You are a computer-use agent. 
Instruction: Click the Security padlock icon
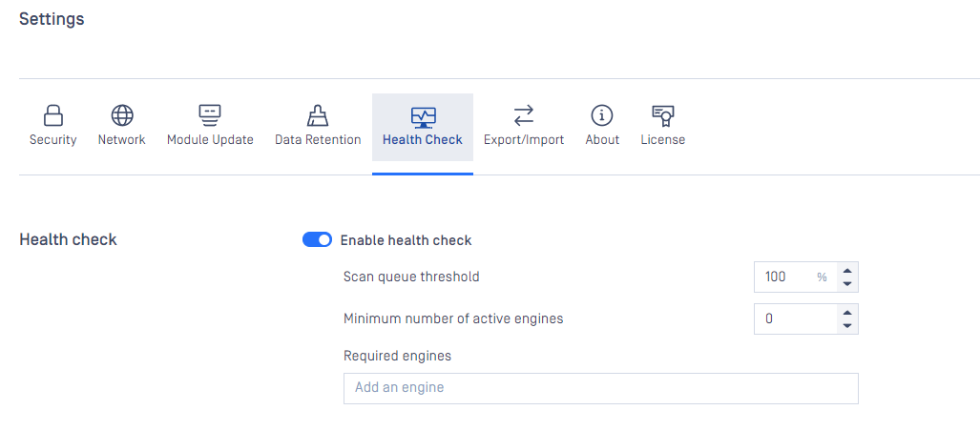pyautogui.click(x=53, y=115)
